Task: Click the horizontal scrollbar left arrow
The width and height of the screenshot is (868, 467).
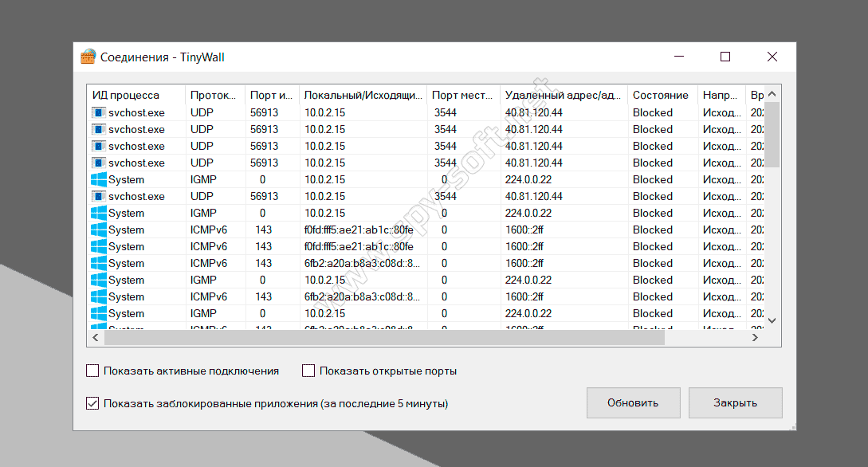Action: (96, 338)
